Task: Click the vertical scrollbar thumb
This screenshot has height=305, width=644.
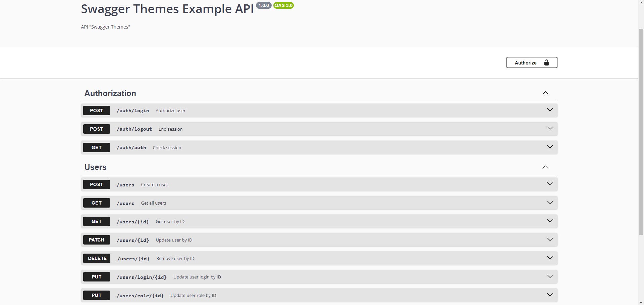Action: tap(641, 132)
